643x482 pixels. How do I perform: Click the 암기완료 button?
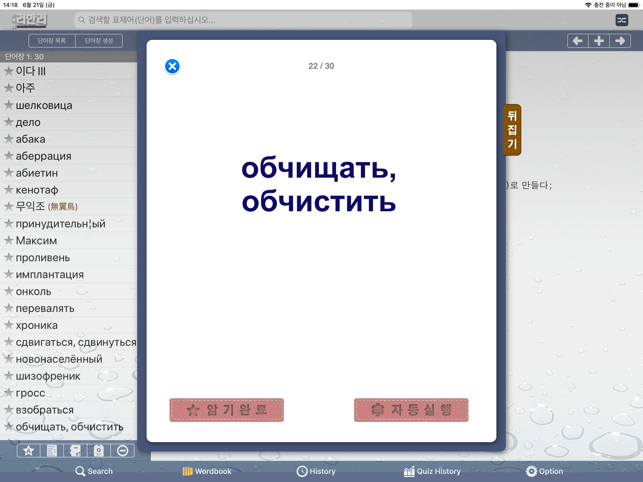tap(227, 410)
